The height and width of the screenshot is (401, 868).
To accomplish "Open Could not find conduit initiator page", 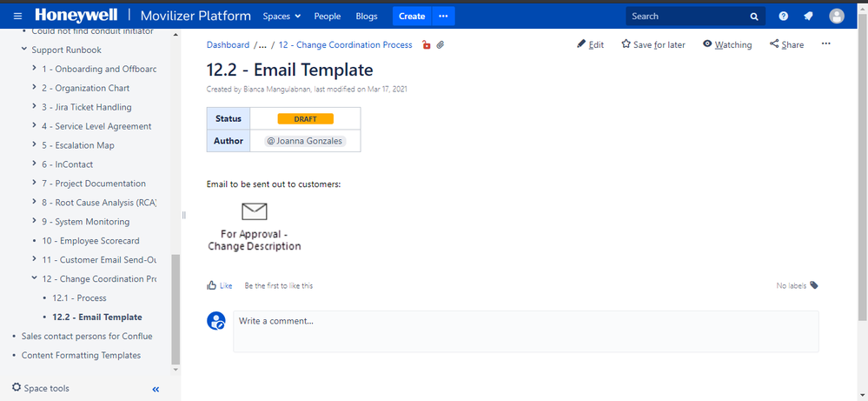I will [92, 31].
